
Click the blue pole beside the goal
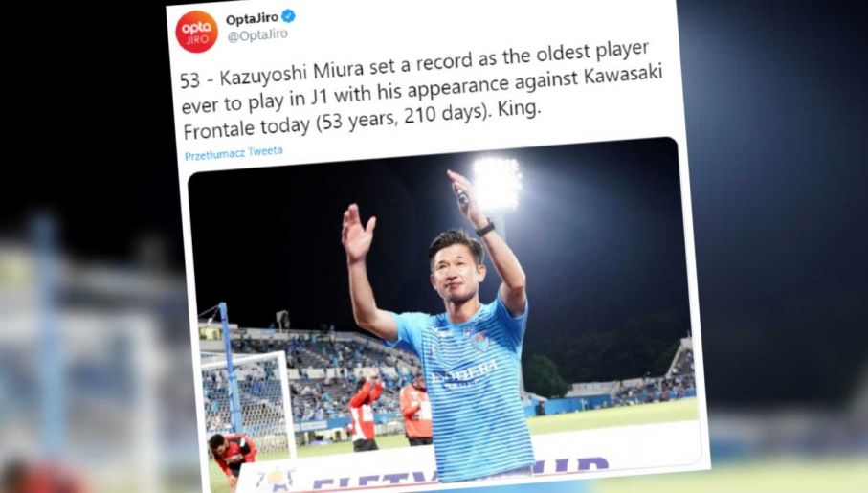pos(229,367)
